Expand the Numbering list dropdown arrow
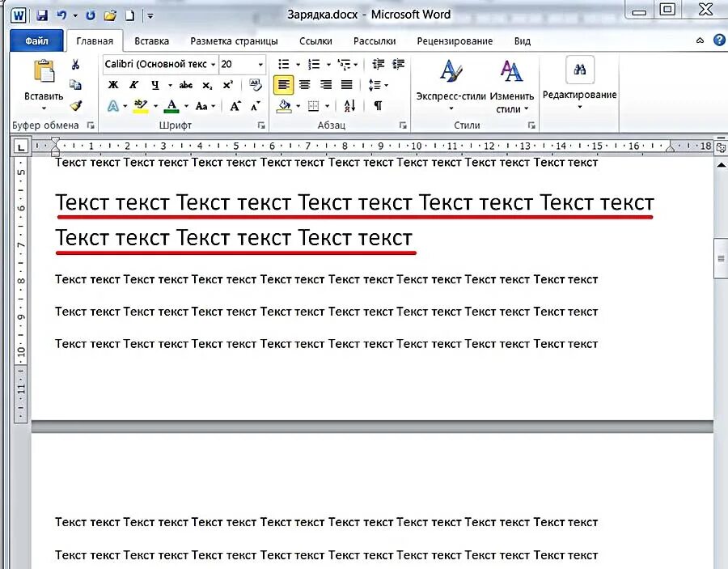Image resolution: width=728 pixels, height=569 pixels. tap(328, 65)
